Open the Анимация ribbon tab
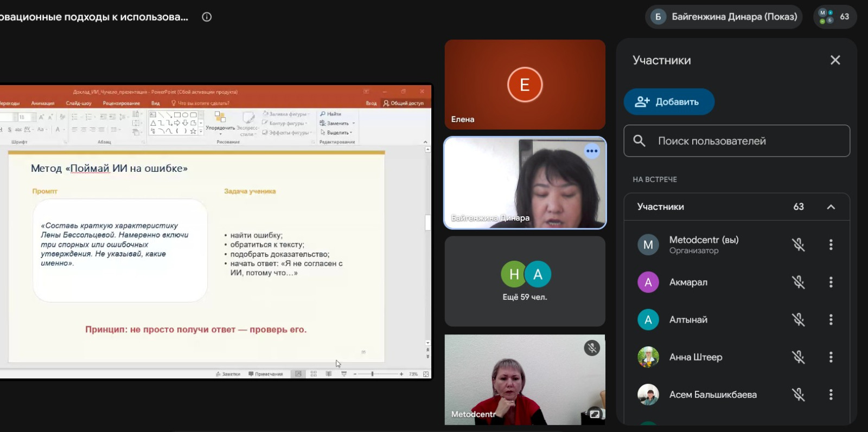This screenshot has width=868, height=432. pyautogui.click(x=43, y=103)
